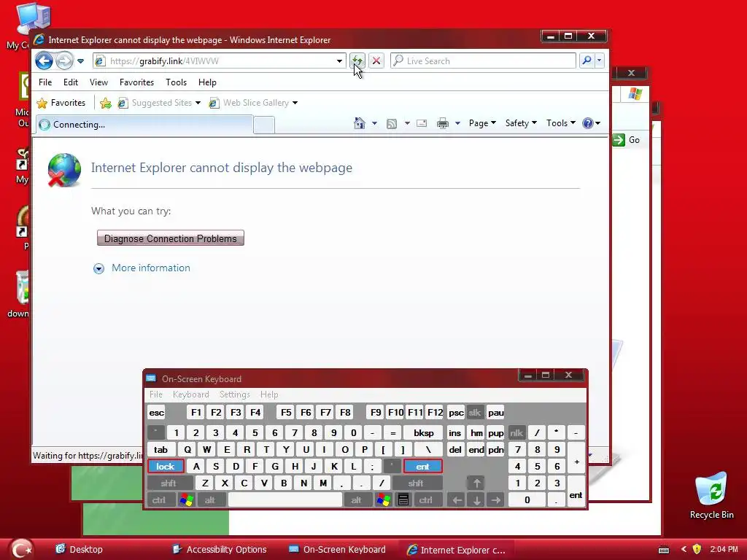Expand the Suggested Sites dropdown
The width and height of the screenshot is (747, 560).
(x=198, y=103)
